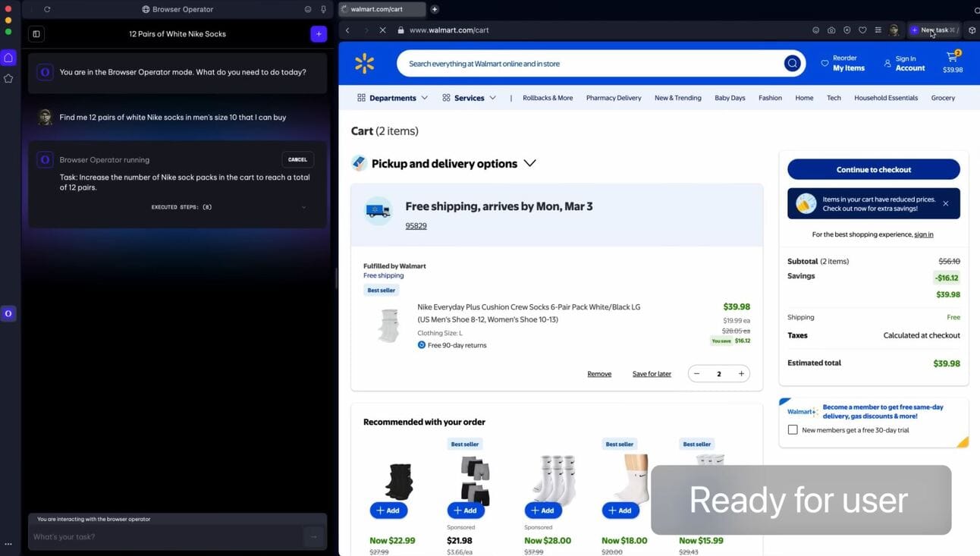Click the heart icon in the browser toolbar

[862, 30]
